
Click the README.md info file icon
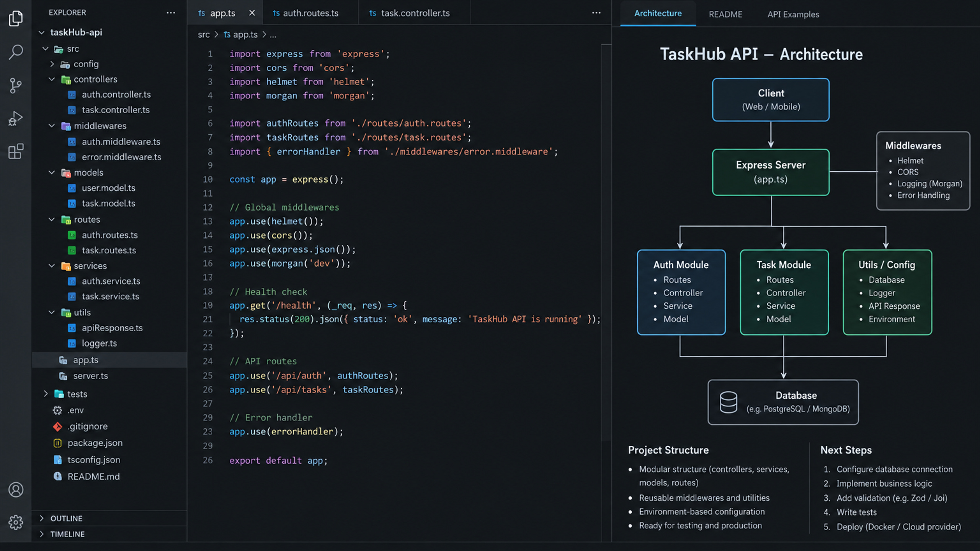coord(57,476)
